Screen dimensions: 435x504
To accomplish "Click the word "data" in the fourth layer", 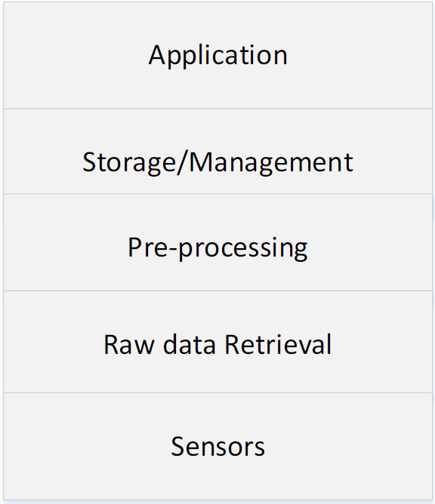I will click(190, 344).
